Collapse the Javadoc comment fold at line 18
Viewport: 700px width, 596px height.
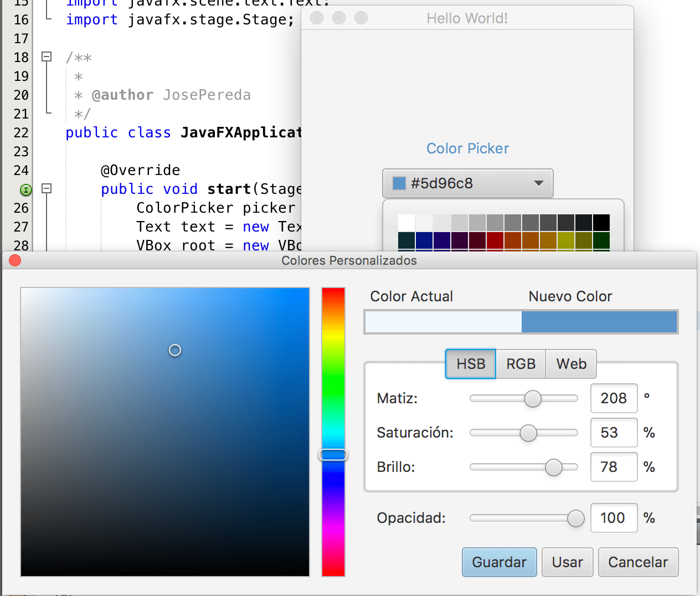coord(47,57)
